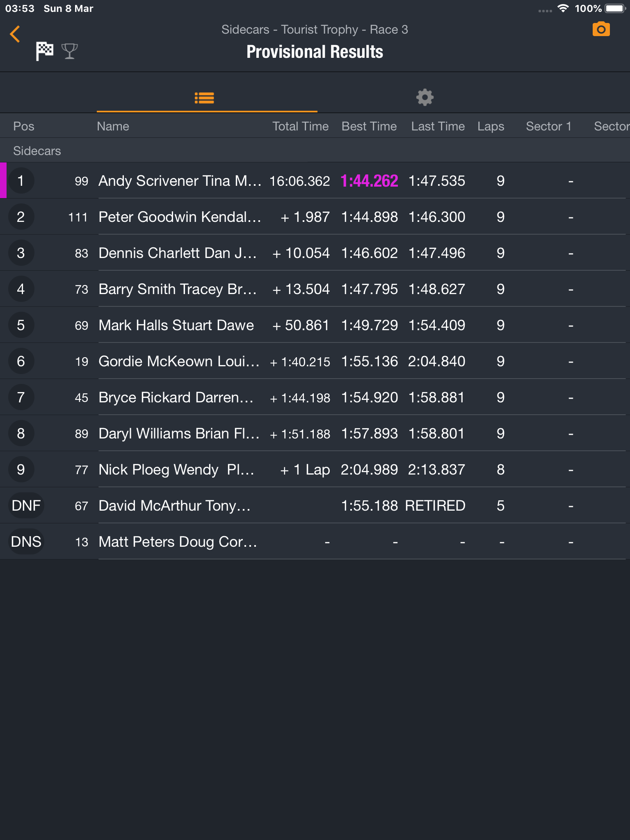Open the trophy standings icon
Viewport: 630px width, 840px height.
(69, 51)
